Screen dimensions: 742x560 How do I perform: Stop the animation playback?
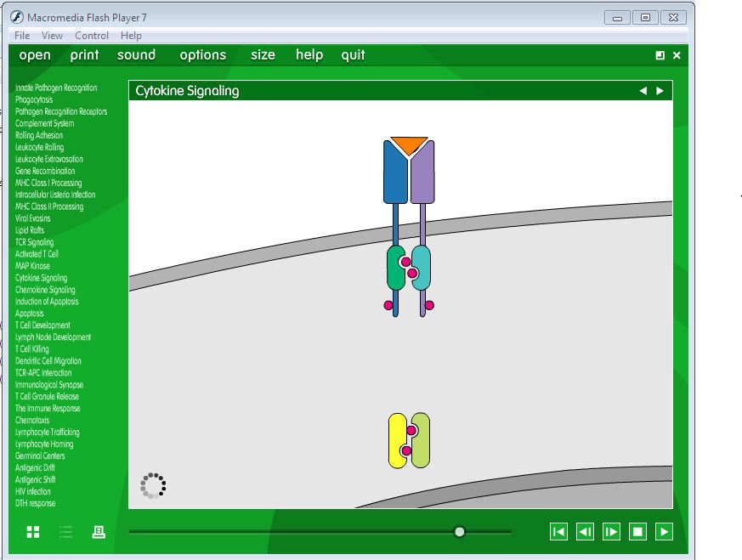[x=637, y=532]
